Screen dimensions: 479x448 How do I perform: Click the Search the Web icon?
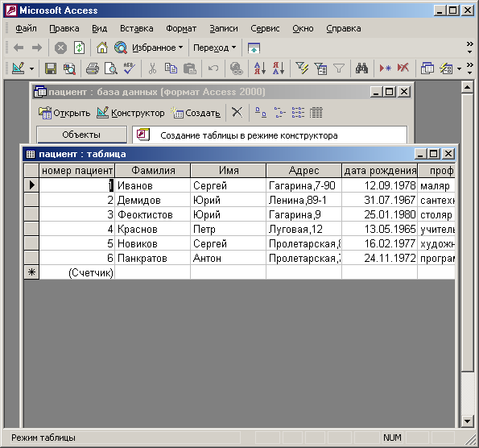point(121,48)
